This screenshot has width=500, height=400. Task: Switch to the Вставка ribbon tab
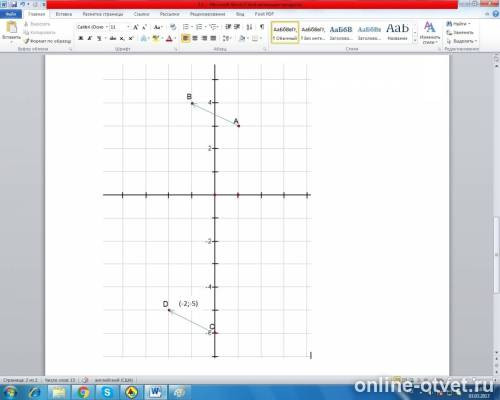(64, 14)
